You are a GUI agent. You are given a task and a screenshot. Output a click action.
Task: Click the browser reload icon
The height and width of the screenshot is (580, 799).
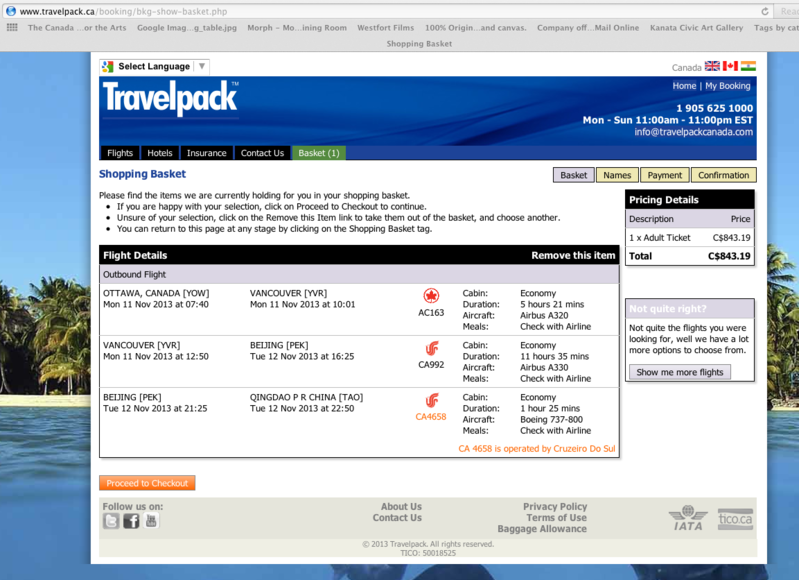click(x=765, y=11)
